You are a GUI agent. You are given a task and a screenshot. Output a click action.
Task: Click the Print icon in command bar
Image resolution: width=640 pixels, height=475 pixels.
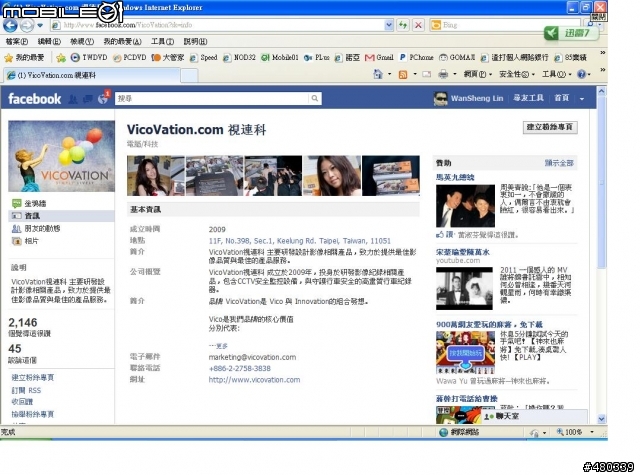click(443, 74)
